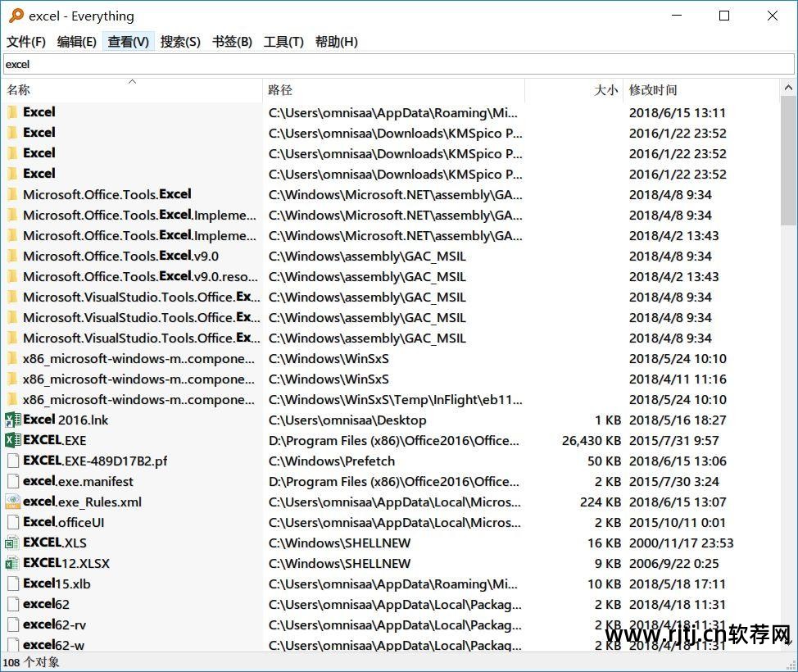
Task: Click the 224 KB size value
Action: click(600, 502)
